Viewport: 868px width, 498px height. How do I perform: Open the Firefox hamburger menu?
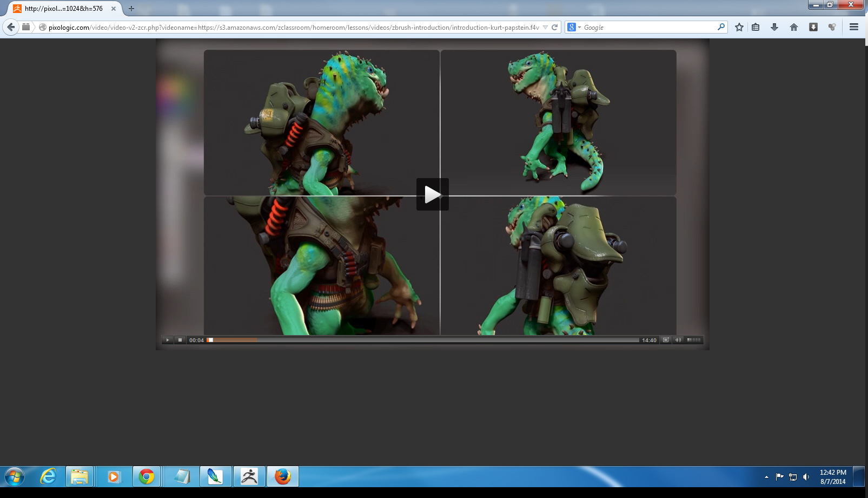coord(854,27)
